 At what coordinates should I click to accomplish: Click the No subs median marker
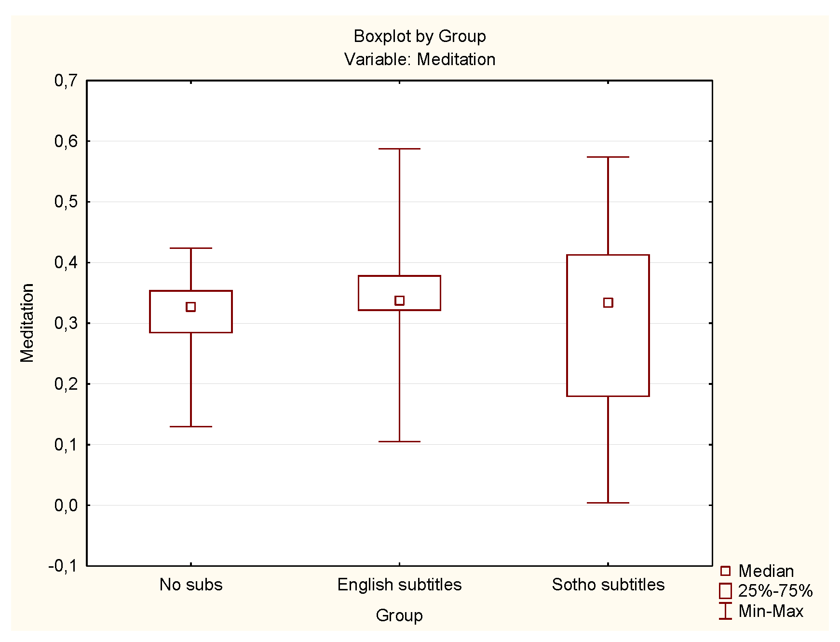191,307
